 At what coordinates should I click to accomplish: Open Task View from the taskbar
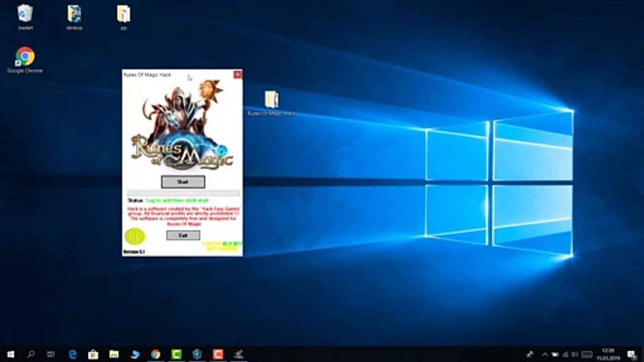click(x=51, y=354)
